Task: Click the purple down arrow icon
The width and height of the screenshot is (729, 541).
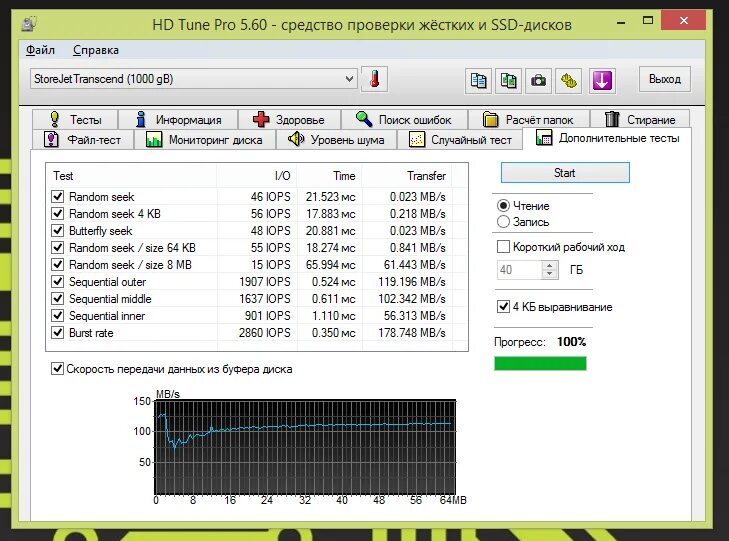Action: [602, 81]
